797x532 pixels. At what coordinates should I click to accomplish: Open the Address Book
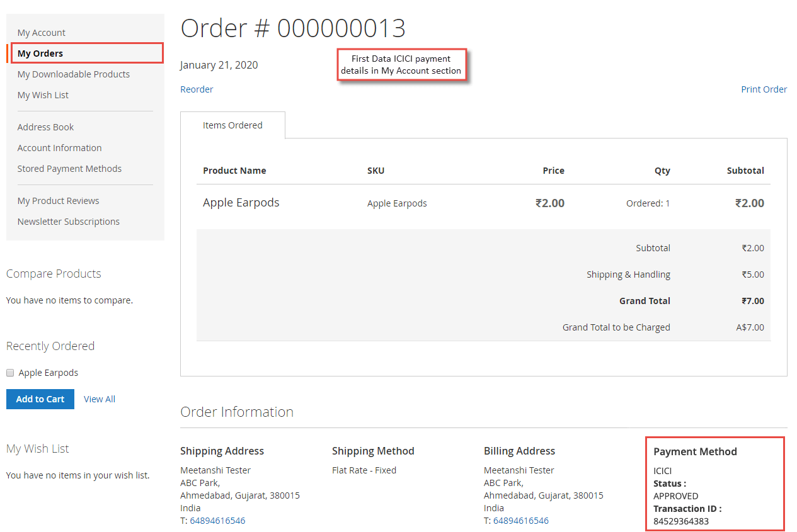45,127
